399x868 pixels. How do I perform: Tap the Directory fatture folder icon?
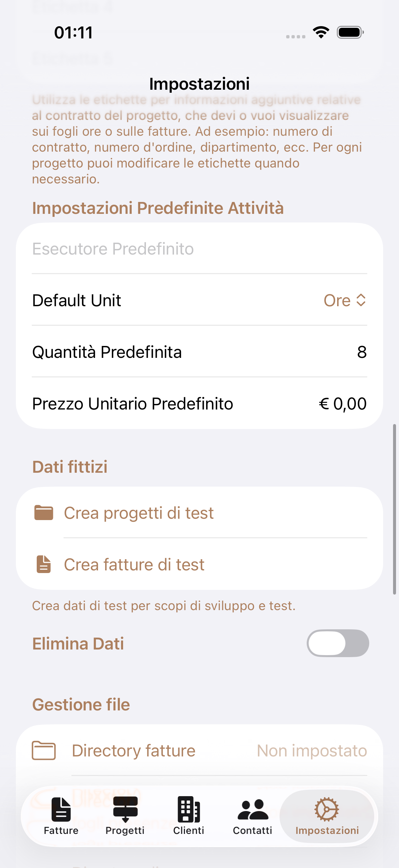(x=44, y=750)
